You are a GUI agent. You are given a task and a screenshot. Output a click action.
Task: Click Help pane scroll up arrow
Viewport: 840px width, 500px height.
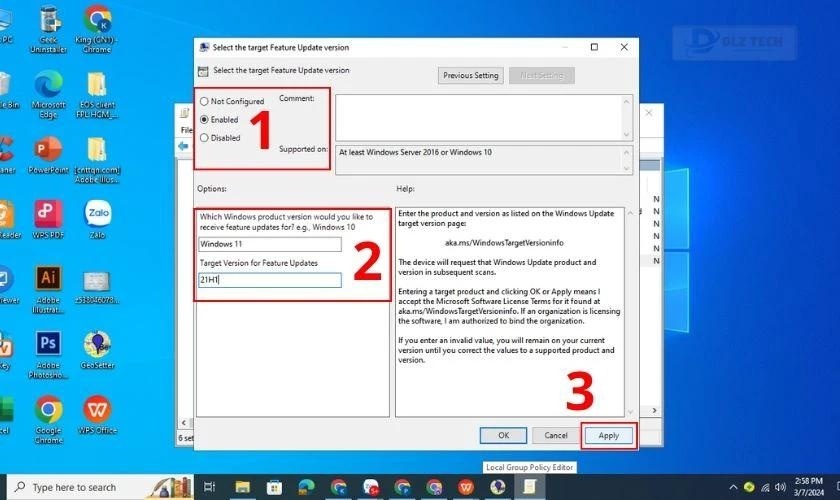(x=630, y=213)
